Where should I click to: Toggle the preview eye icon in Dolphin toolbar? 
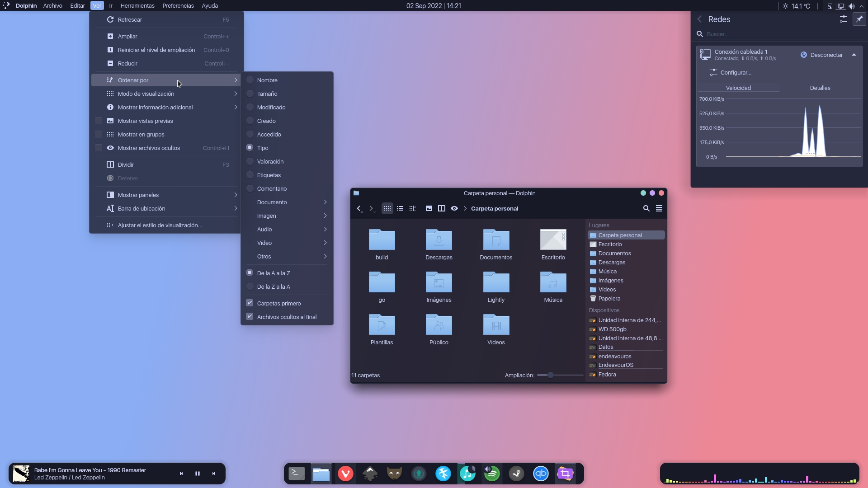454,208
